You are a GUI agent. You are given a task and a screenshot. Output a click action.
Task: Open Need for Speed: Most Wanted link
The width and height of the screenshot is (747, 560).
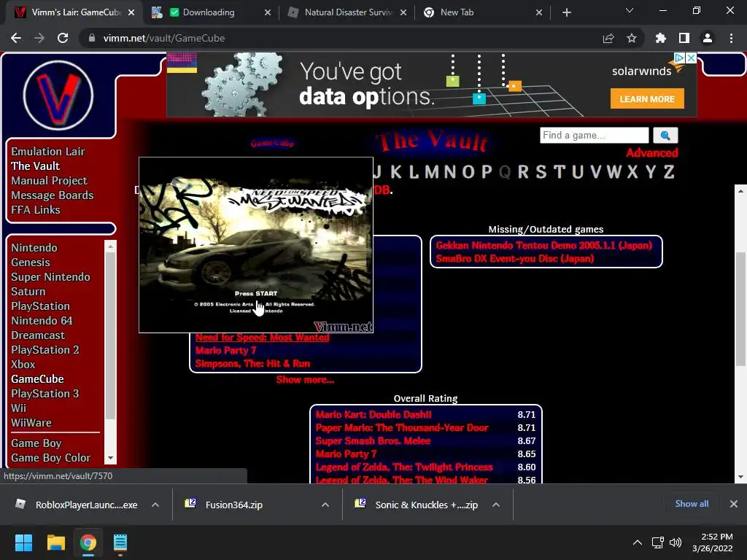coord(262,338)
